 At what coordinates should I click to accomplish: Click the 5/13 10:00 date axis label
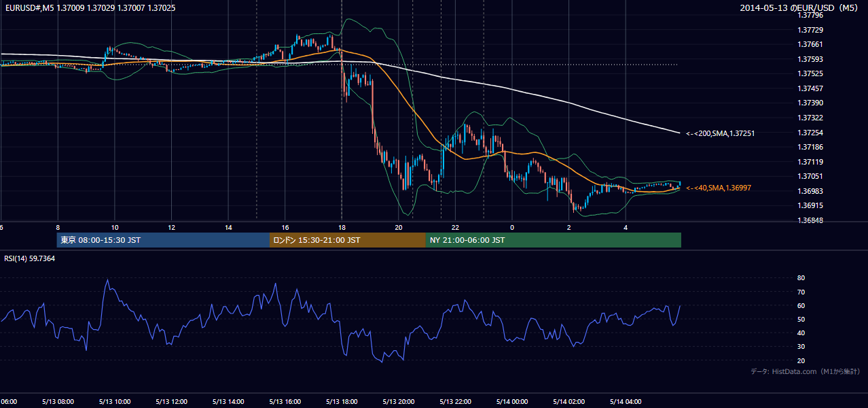pyautogui.click(x=114, y=401)
